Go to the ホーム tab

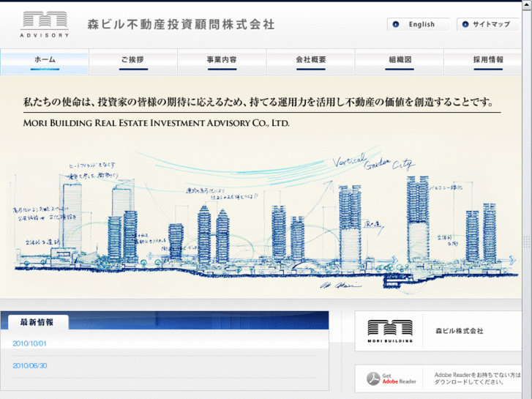pos(45,60)
